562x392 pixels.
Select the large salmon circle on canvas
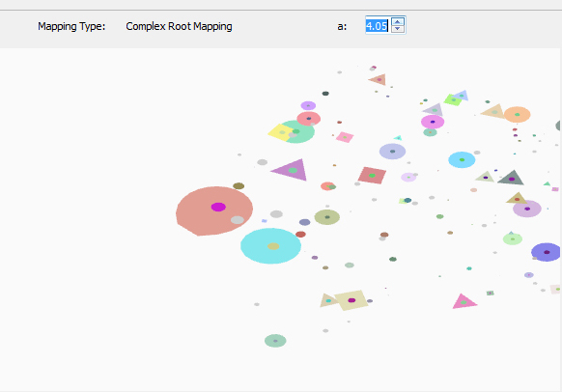[x=214, y=211]
